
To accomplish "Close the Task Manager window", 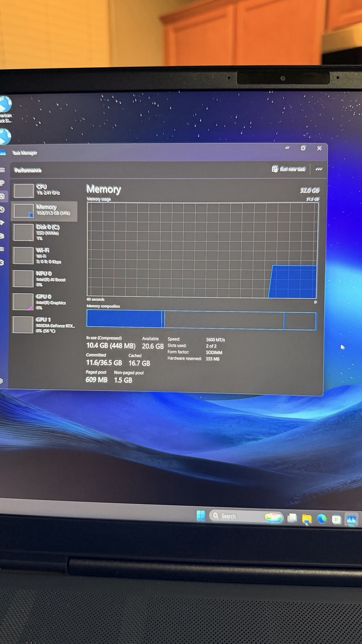I will [x=319, y=148].
